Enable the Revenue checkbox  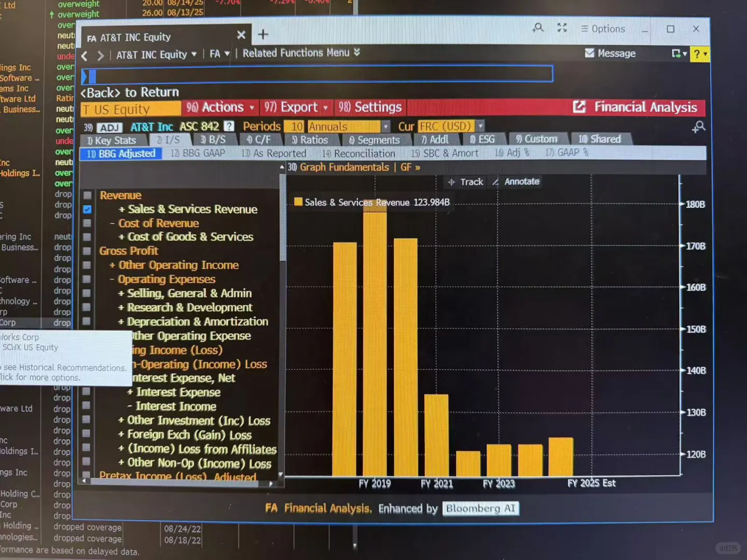coord(87,195)
